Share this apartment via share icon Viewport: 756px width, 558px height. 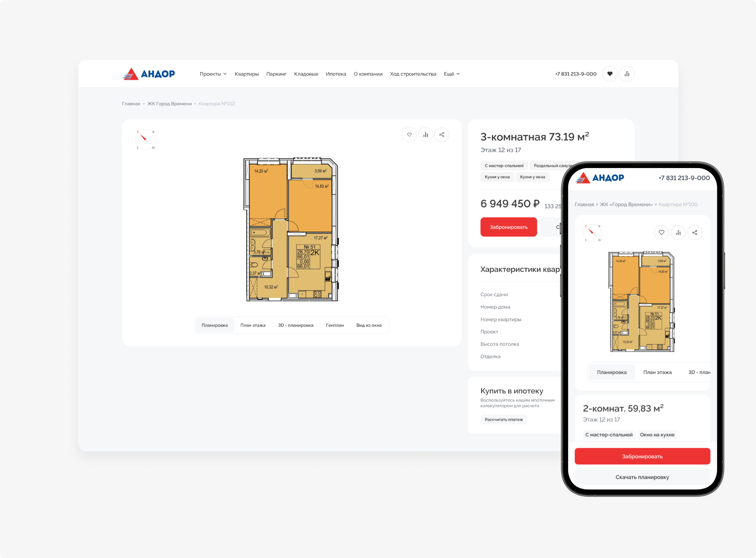point(441,135)
